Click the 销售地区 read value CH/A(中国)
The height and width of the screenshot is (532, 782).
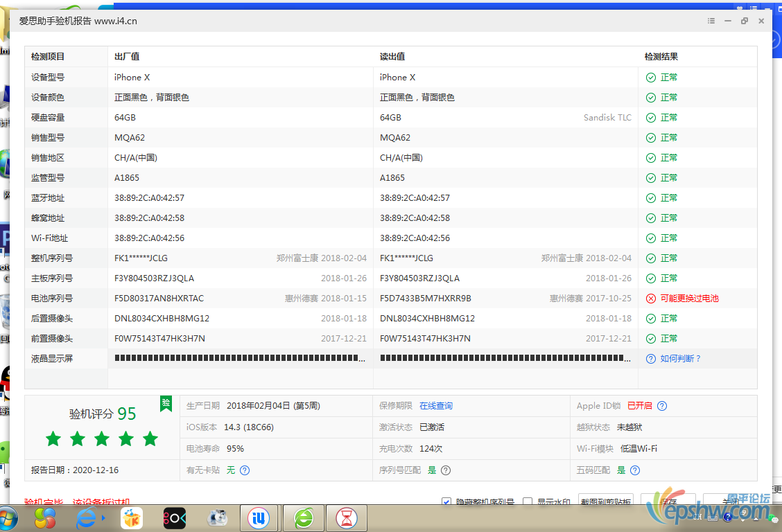[401, 158]
